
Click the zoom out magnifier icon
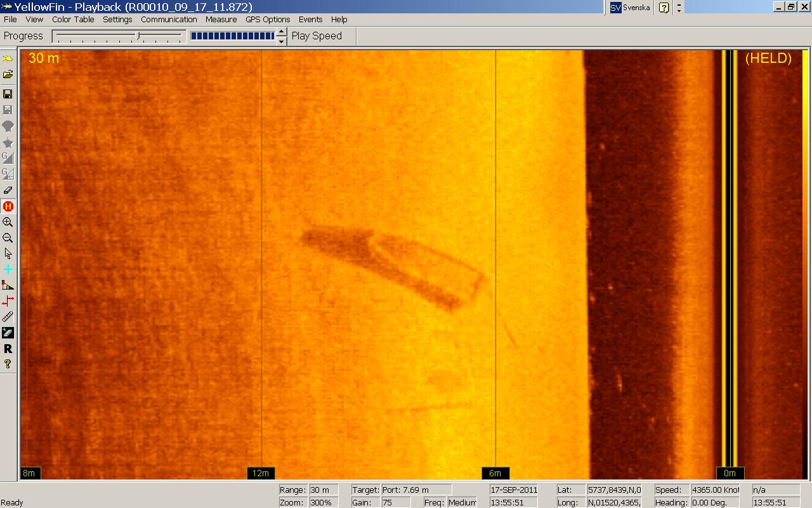click(8, 238)
